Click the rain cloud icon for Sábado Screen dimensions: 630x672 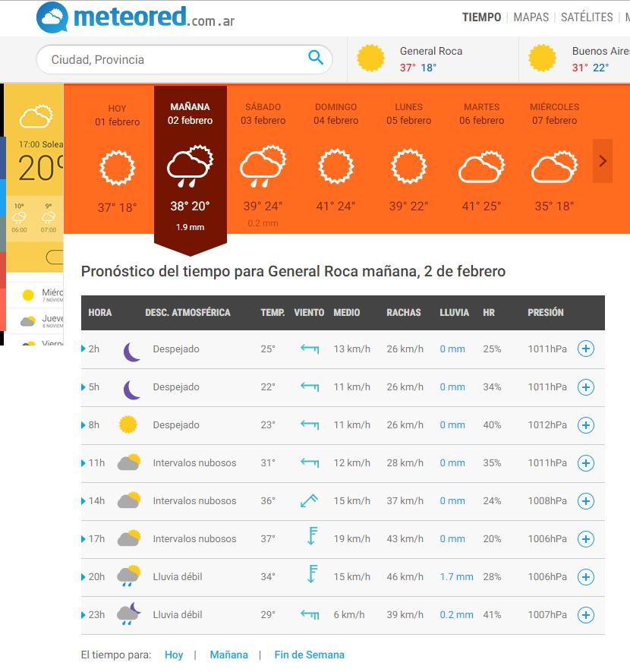[262, 167]
